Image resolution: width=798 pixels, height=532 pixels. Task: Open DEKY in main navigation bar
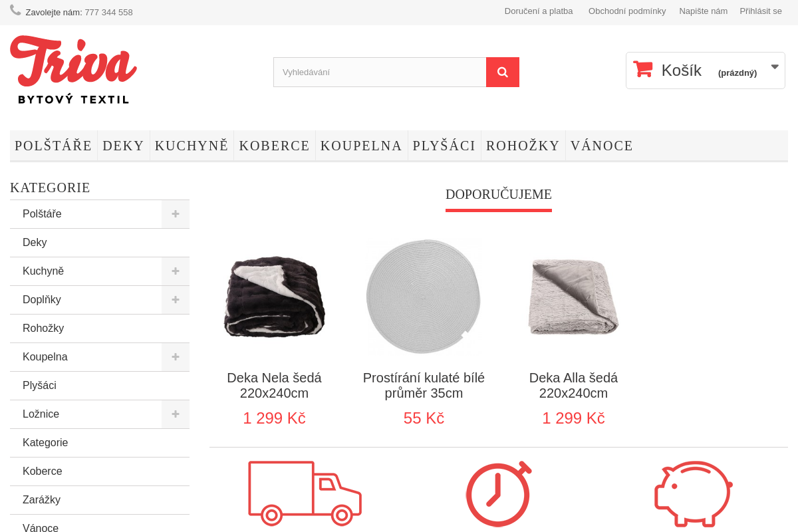tap(123, 146)
